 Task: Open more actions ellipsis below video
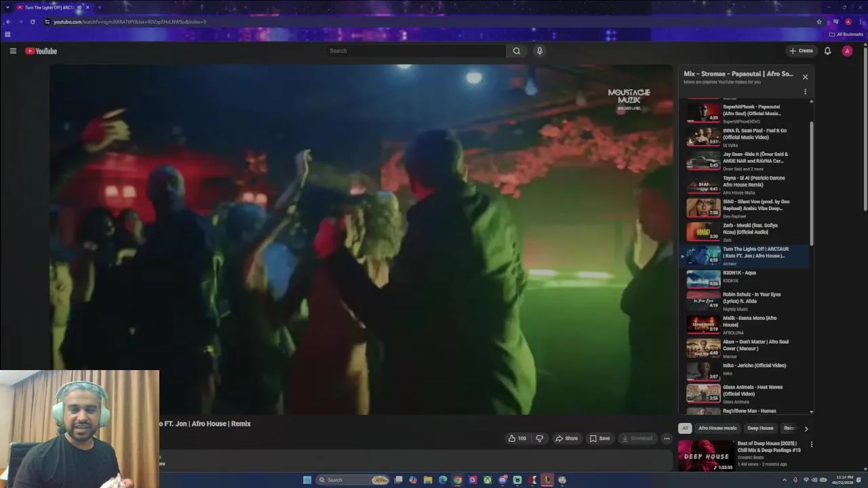click(667, 439)
